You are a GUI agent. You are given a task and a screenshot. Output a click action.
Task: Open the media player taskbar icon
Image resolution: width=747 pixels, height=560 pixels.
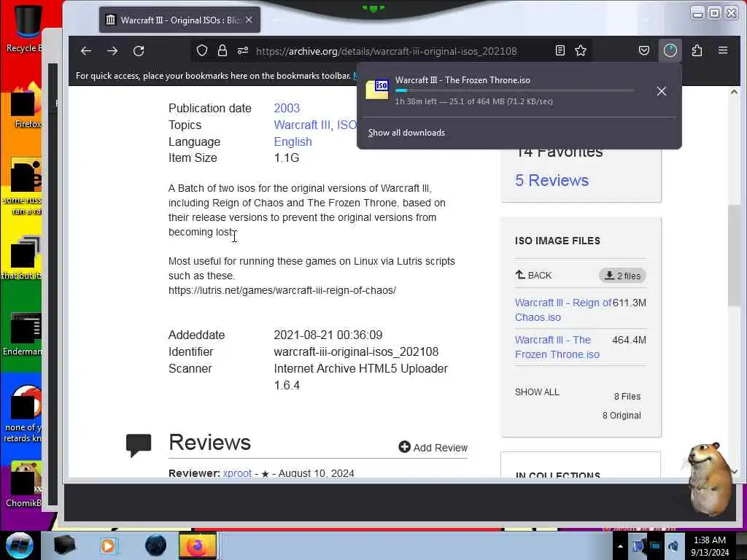pos(108,545)
